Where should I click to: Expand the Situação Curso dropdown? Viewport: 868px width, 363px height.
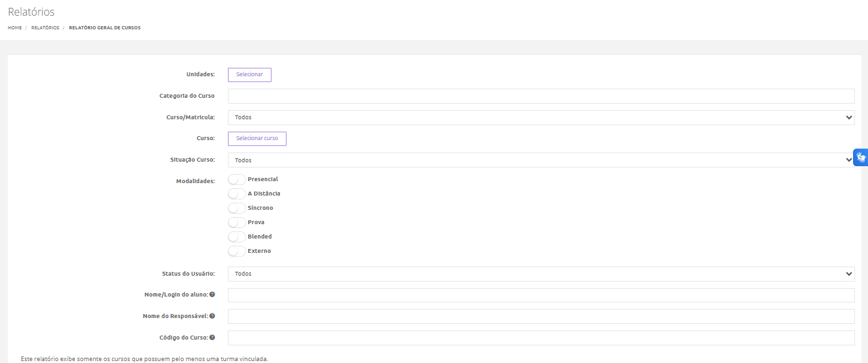pos(540,160)
